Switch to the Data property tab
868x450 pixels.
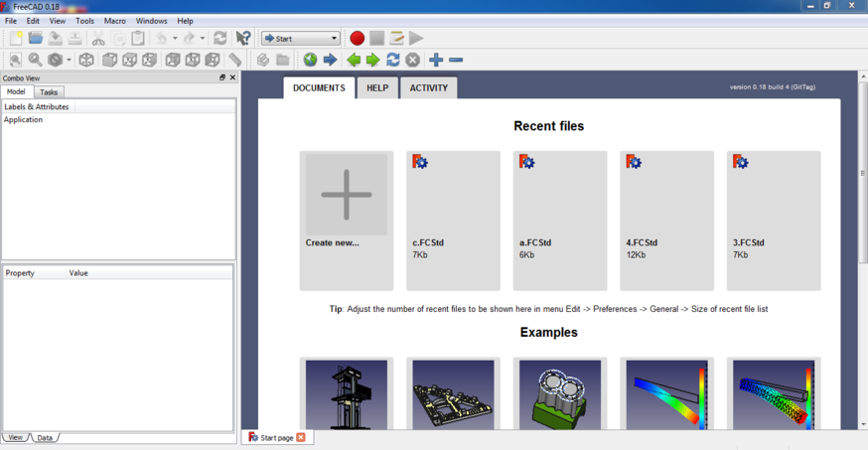(45, 438)
